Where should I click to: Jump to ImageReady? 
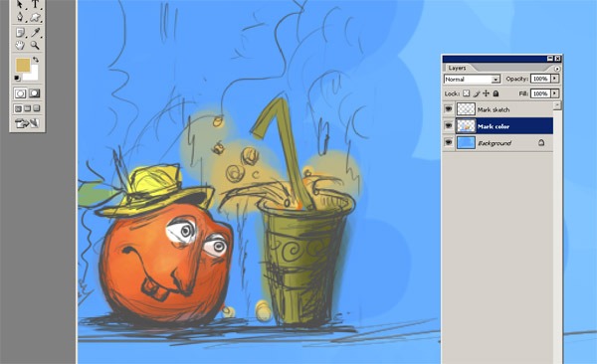[27, 123]
